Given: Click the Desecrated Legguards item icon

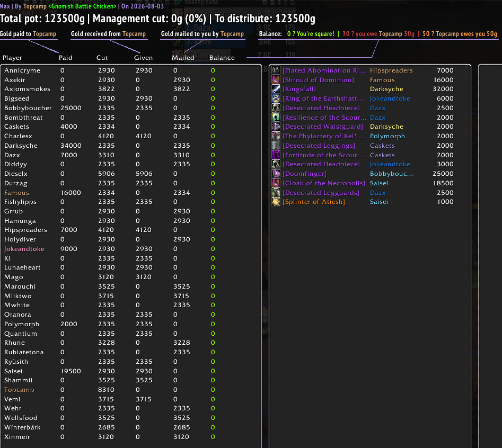Looking at the screenshot, I should pyautogui.click(x=276, y=193).
